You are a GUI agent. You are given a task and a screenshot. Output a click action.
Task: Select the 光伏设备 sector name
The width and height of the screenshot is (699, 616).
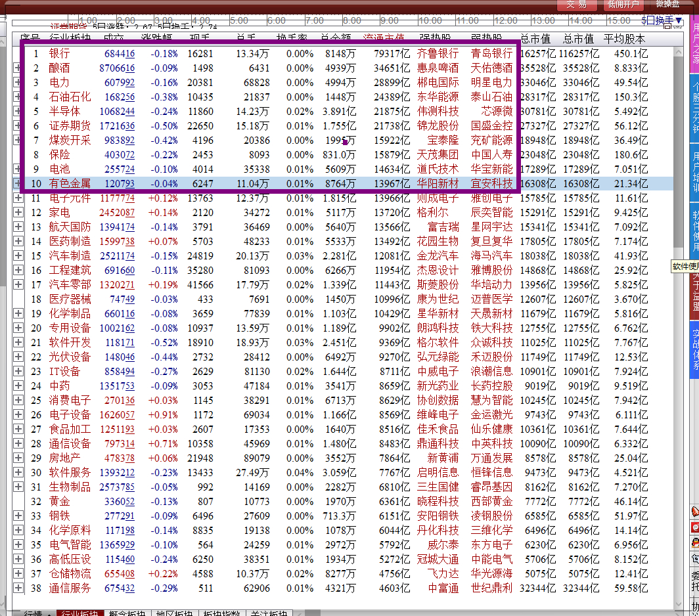tap(70, 357)
